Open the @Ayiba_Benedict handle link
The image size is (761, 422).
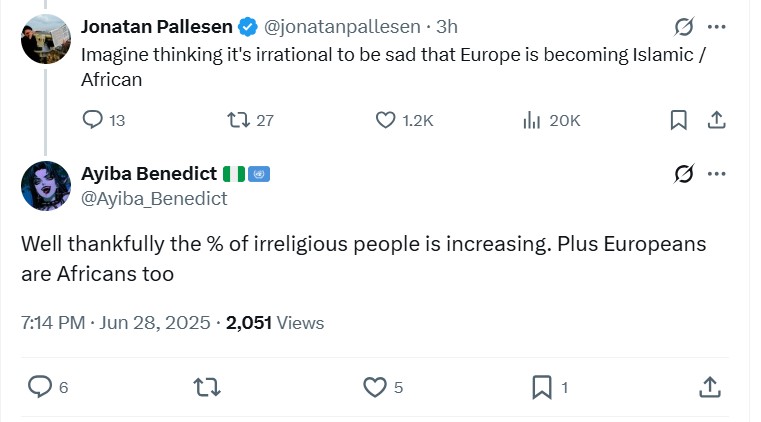pos(154,198)
